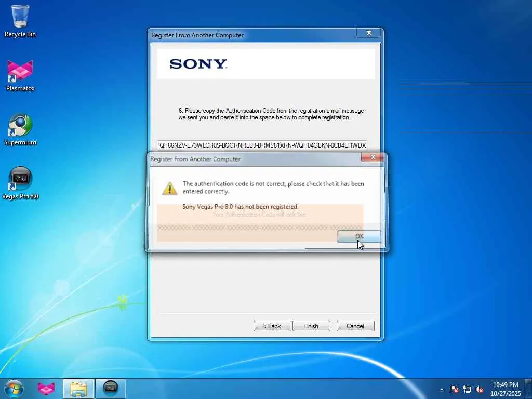
Task: Close the authentication error dialog
Action: click(373, 157)
